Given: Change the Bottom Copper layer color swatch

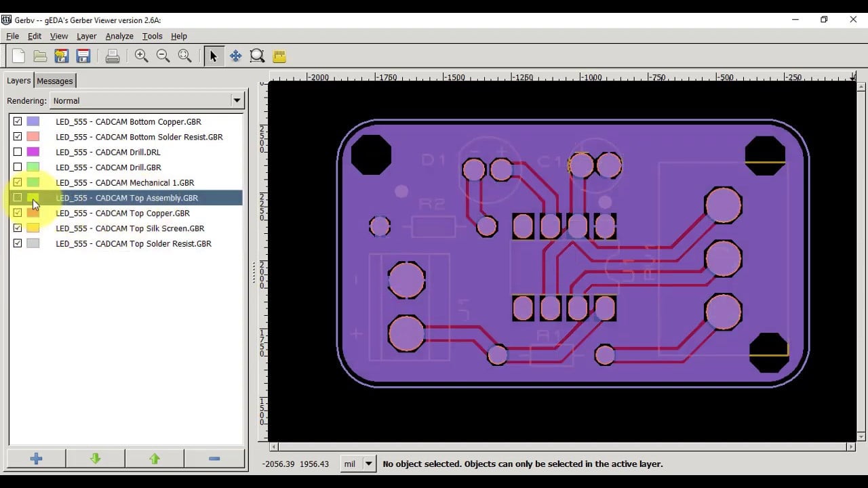Looking at the screenshot, I should (33, 121).
